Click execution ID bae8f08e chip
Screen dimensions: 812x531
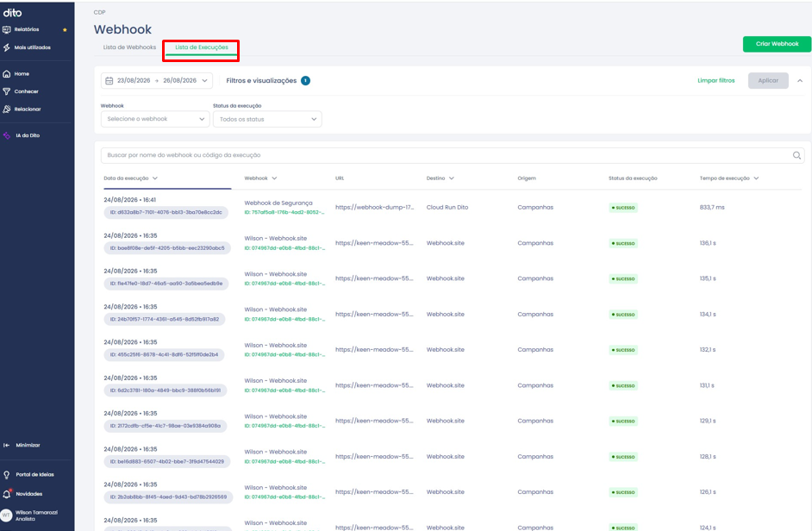pyautogui.click(x=167, y=248)
